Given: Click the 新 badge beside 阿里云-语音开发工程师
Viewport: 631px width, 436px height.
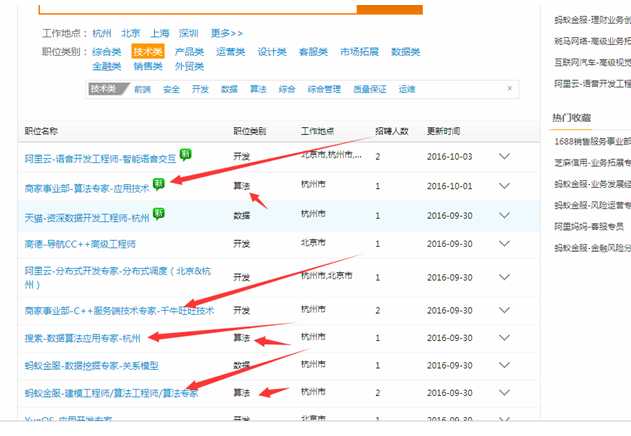Looking at the screenshot, I should [x=186, y=154].
